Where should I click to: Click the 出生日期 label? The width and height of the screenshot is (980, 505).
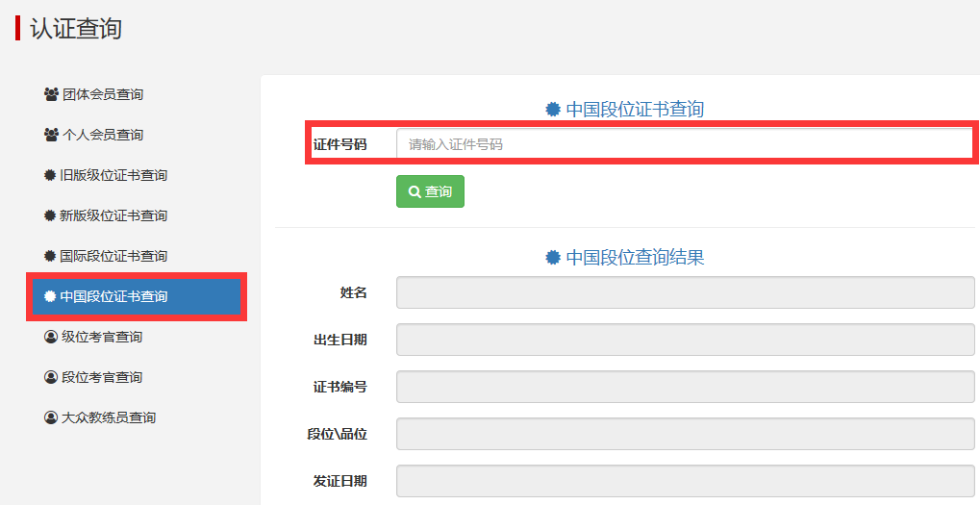[340, 340]
